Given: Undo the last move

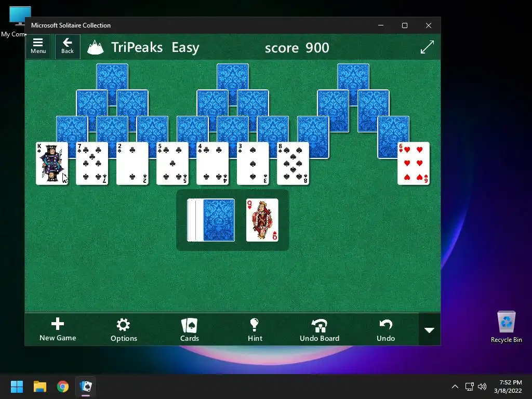Looking at the screenshot, I should click(x=386, y=329).
